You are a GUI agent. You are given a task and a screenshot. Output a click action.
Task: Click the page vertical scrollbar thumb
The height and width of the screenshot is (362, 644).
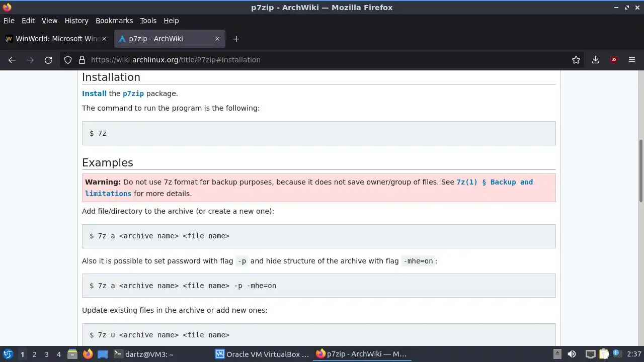[640, 170]
